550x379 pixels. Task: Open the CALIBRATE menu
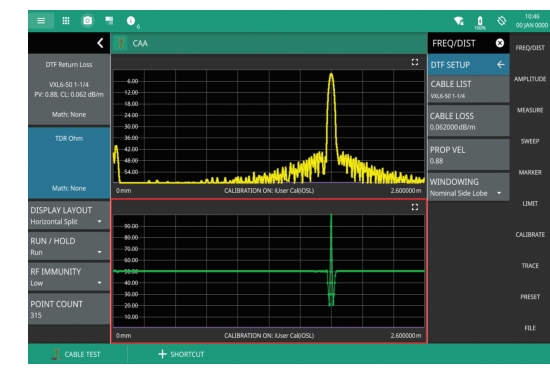click(x=530, y=234)
